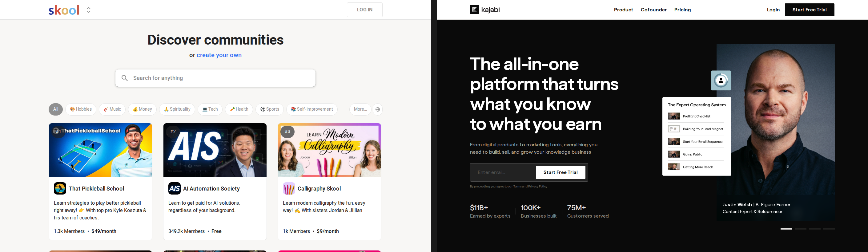The width and height of the screenshot is (868, 252).
Task: Select the Hobbies category chip
Action: [x=81, y=109]
